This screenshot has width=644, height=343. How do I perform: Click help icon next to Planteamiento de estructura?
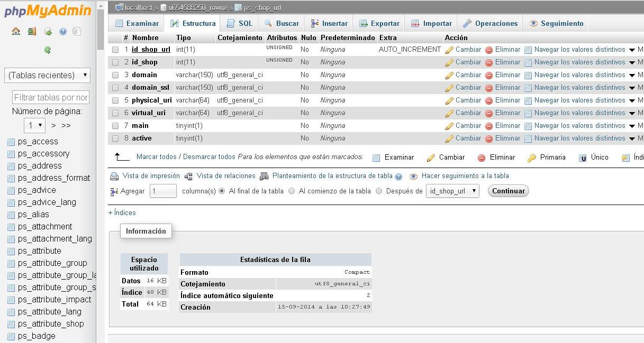(398, 177)
